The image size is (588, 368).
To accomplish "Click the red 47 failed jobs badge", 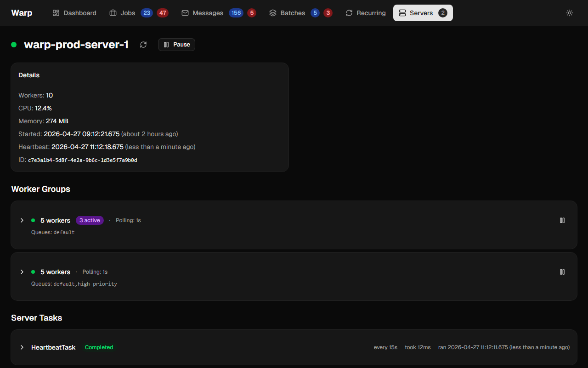I will [163, 13].
